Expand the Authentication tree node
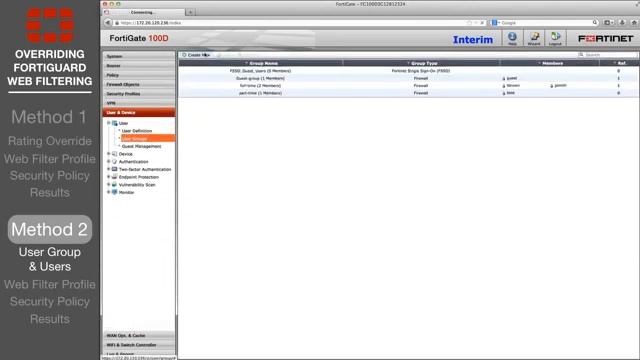Image resolution: width=640 pixels, height=360 pixels. pos(109,162)
